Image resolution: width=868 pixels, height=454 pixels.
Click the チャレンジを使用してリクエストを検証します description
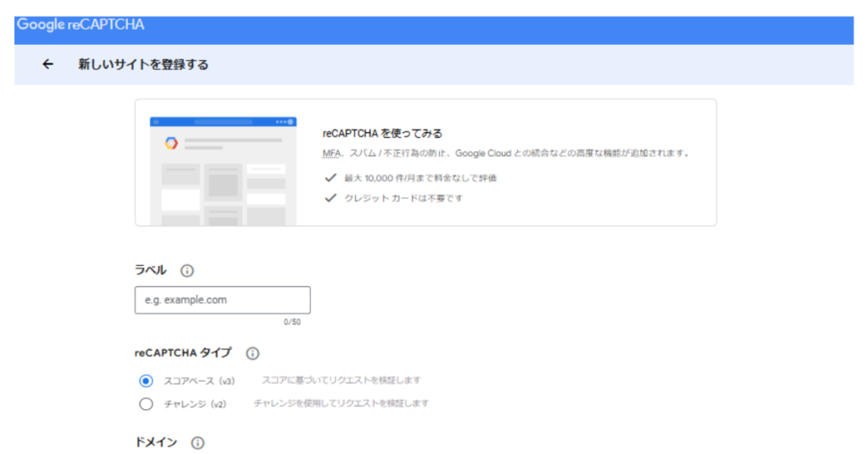click(x=341, y=403)
